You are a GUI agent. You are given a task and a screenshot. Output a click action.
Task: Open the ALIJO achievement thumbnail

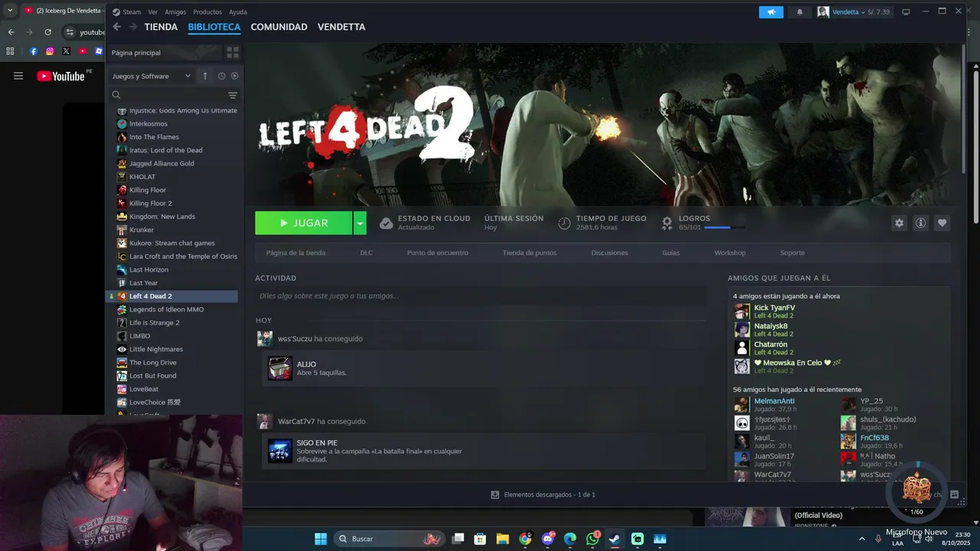pos(279,368)
